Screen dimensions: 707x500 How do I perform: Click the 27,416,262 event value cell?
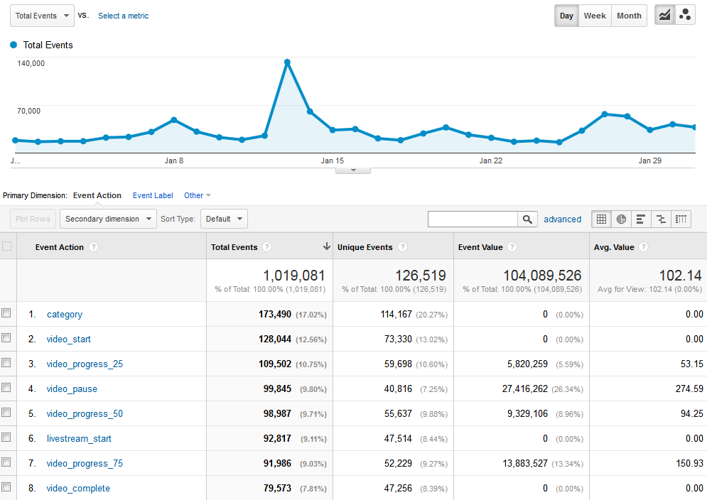(525, 389)
